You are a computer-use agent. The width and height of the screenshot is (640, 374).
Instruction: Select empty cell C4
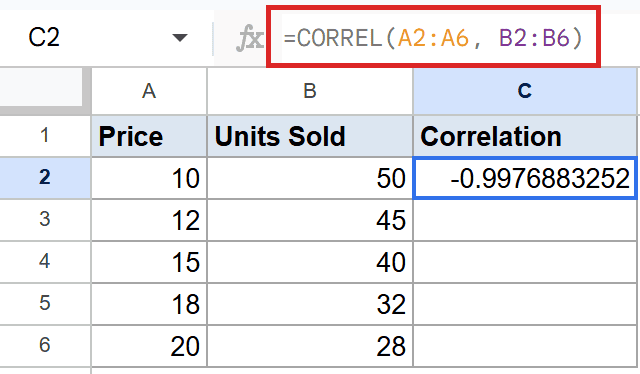tap(524, 262)
